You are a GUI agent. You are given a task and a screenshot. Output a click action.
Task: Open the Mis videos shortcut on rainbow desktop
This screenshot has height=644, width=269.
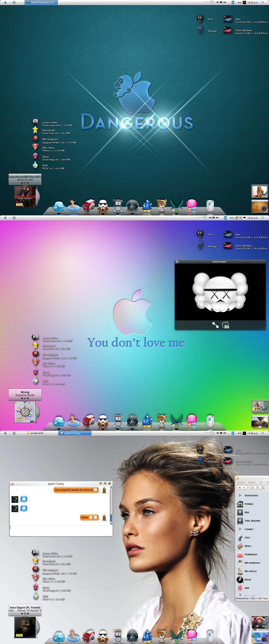35,362
